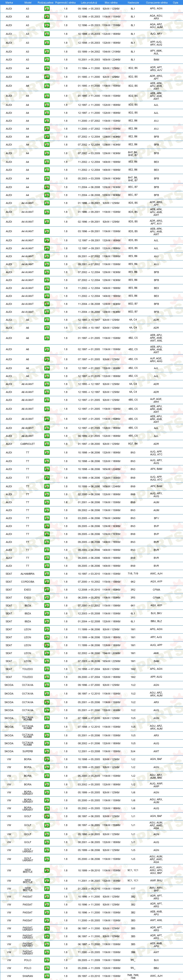This screenshot has width=183, height=980.
Task: Click fuel icon in SKODA SUPERB 3U4 AWT row
Action: (x=47, y=751)
